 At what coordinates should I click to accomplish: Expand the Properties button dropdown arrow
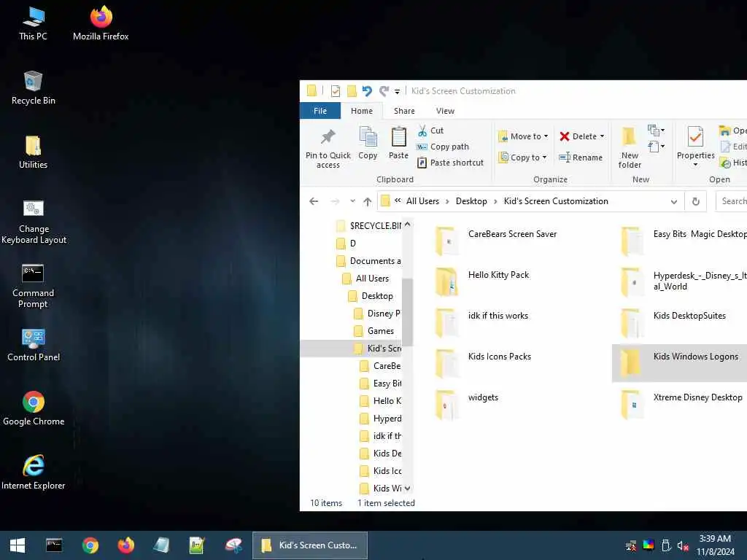(x=695, y=165)
